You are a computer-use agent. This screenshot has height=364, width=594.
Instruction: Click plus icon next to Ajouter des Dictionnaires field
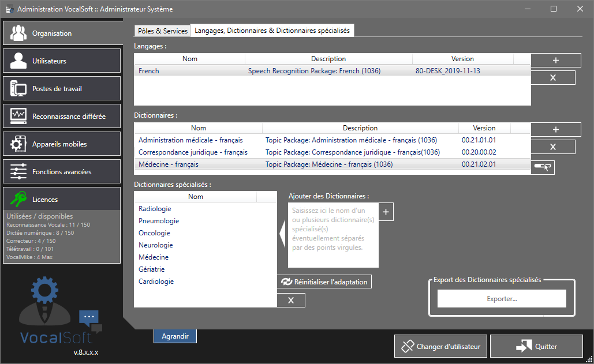coord(386,212)
